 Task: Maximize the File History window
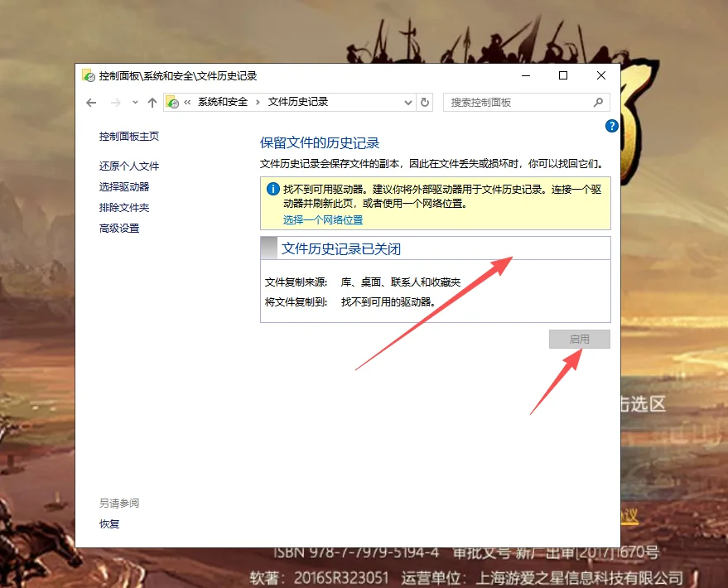click(x=563, y=75)
